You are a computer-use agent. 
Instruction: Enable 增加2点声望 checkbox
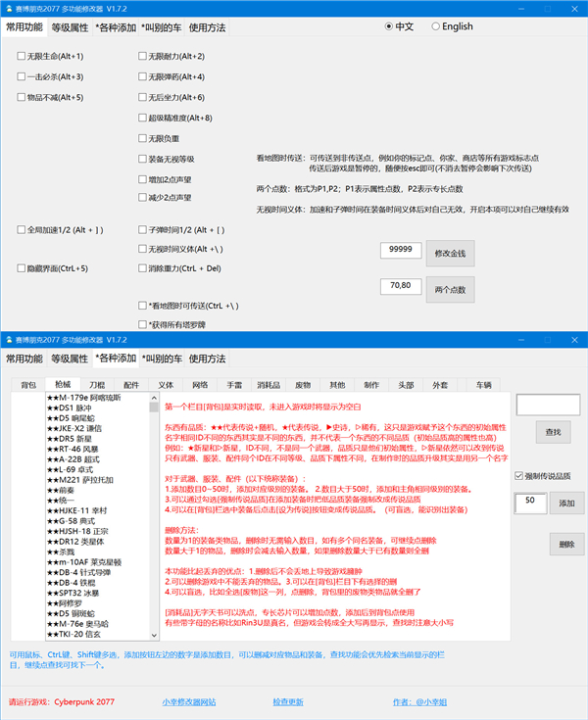click(x=142, y=179)
